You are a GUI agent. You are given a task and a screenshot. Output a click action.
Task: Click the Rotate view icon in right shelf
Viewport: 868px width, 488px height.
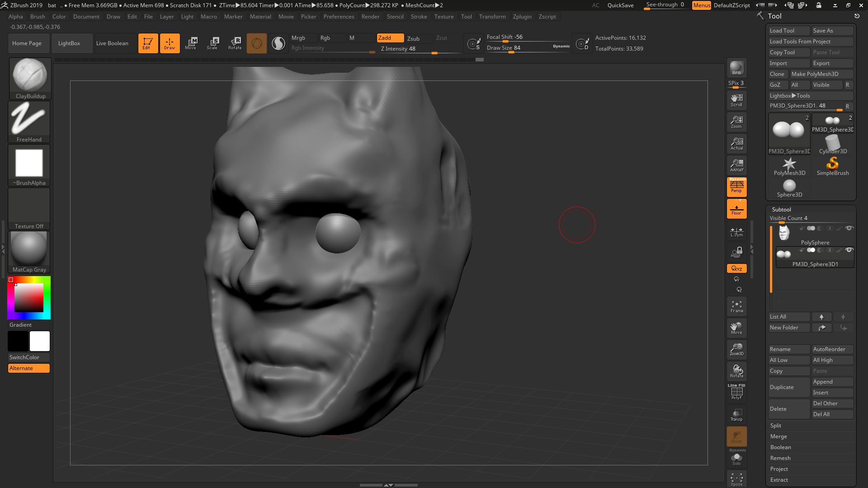(x=736, y=371)
